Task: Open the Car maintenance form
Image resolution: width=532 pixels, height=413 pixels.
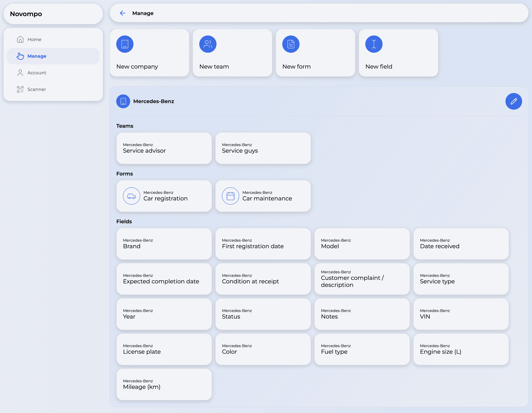Action: 263,196
